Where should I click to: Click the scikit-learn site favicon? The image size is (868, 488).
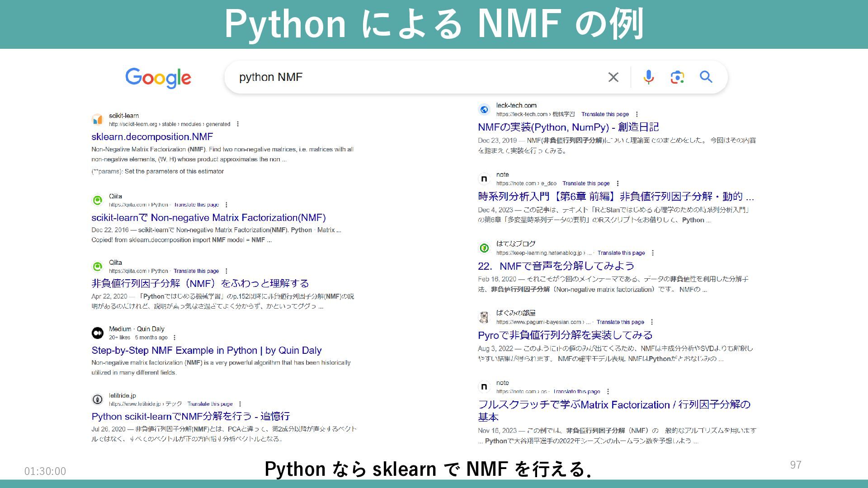click(98, 120)
